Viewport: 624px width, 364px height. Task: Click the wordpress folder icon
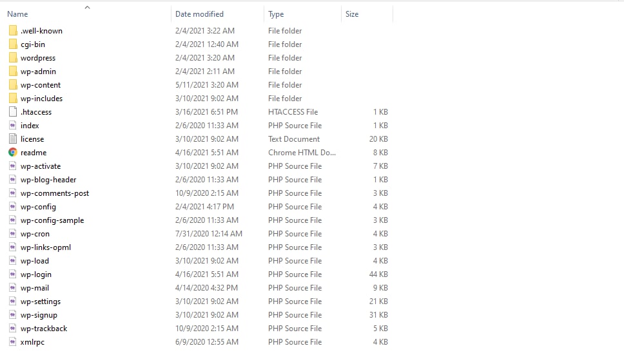click(x=13, y=58)
